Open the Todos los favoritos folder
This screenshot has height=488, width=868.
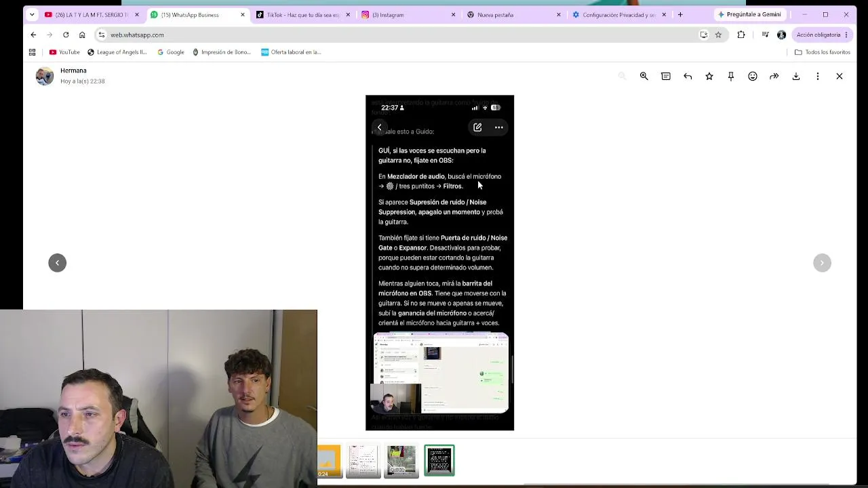(x=823, y=52)
